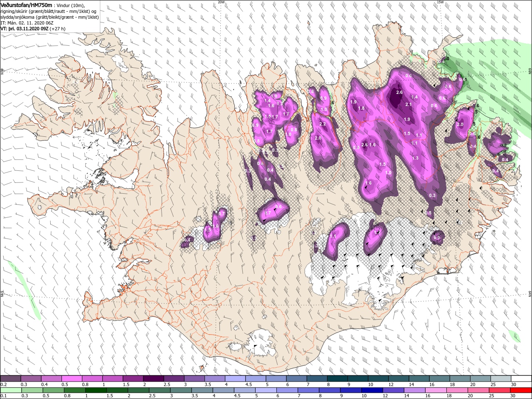Pick the white swatch ending the snow scale
The image size is (532, 399).
tap(521, 379)
